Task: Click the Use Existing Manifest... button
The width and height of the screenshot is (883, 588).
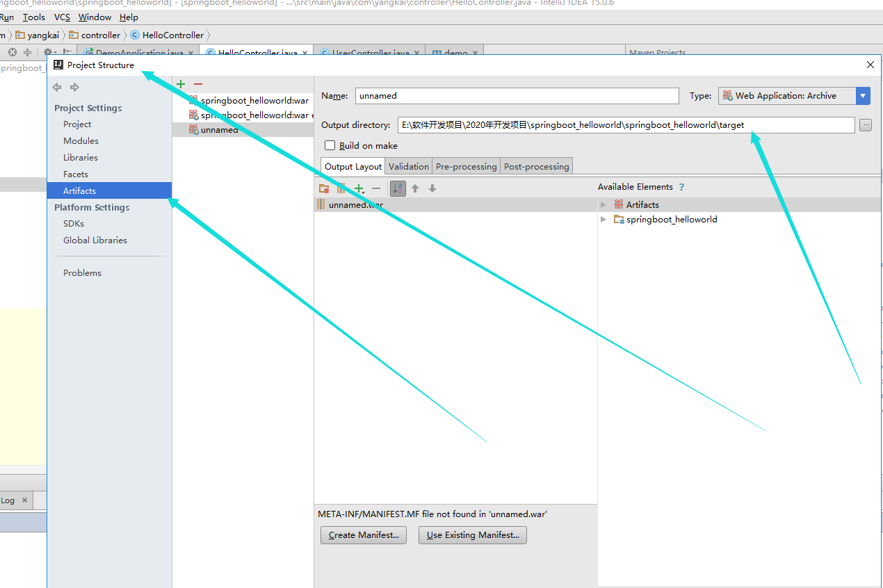Action: (x=473, y=535)
